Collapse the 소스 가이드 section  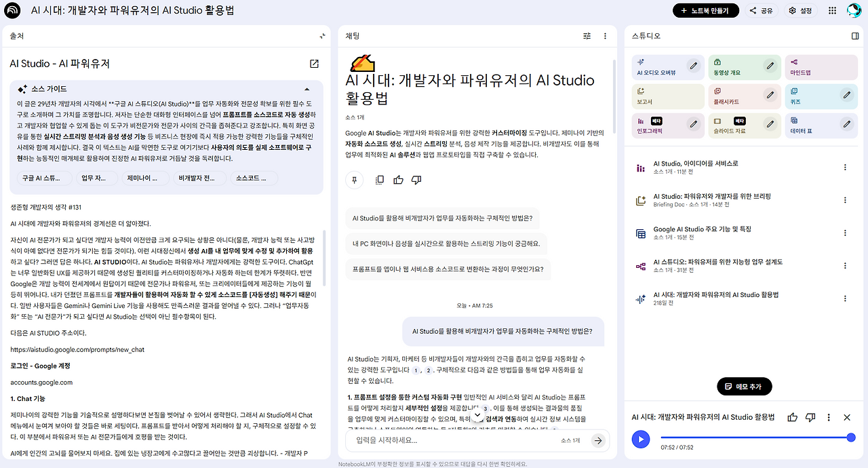(307, 89)
